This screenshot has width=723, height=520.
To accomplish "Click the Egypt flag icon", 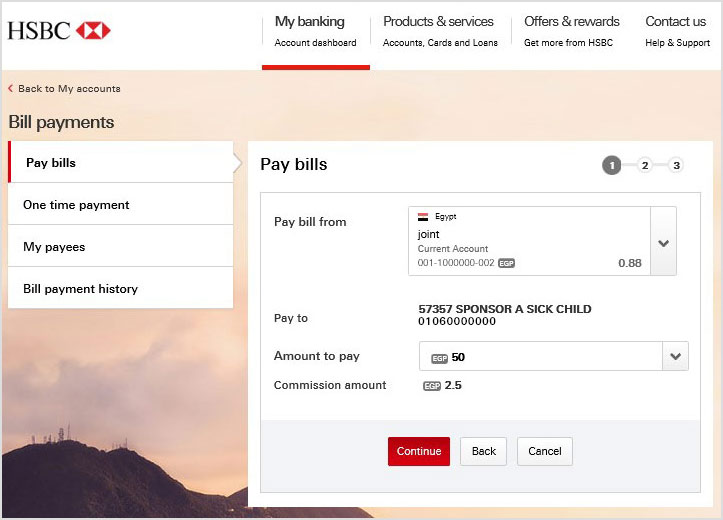I will pyautogui.click(x=423, y=217).
